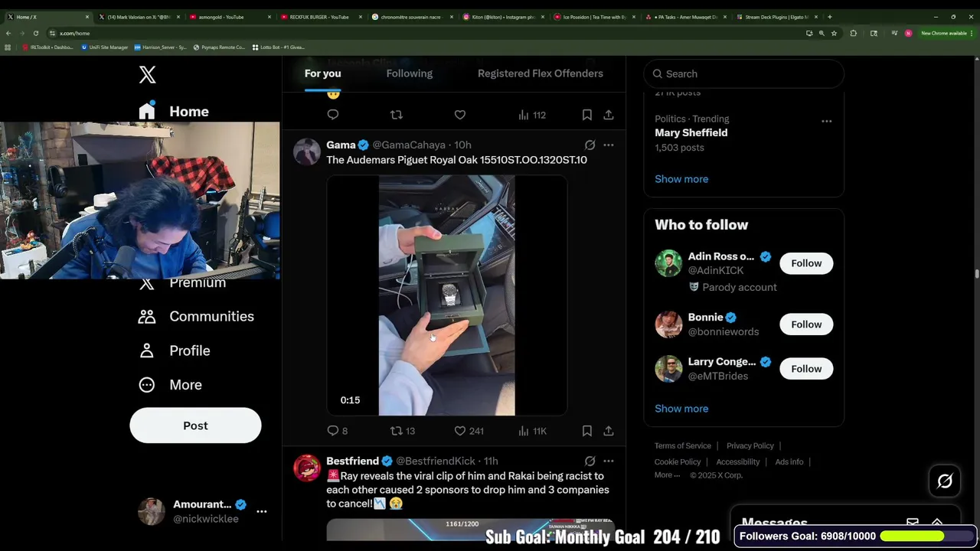
Task: Follow Bonnie
Action: point(806,324)
